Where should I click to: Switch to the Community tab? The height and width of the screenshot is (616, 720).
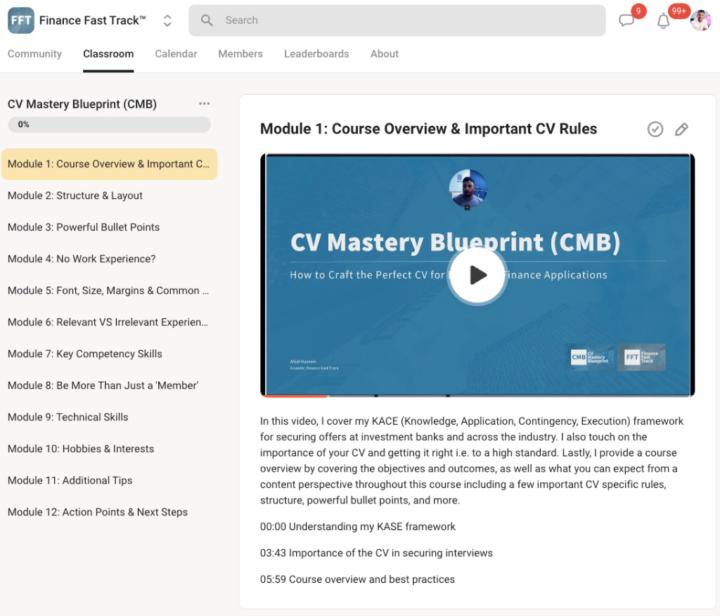click(34, 54)
